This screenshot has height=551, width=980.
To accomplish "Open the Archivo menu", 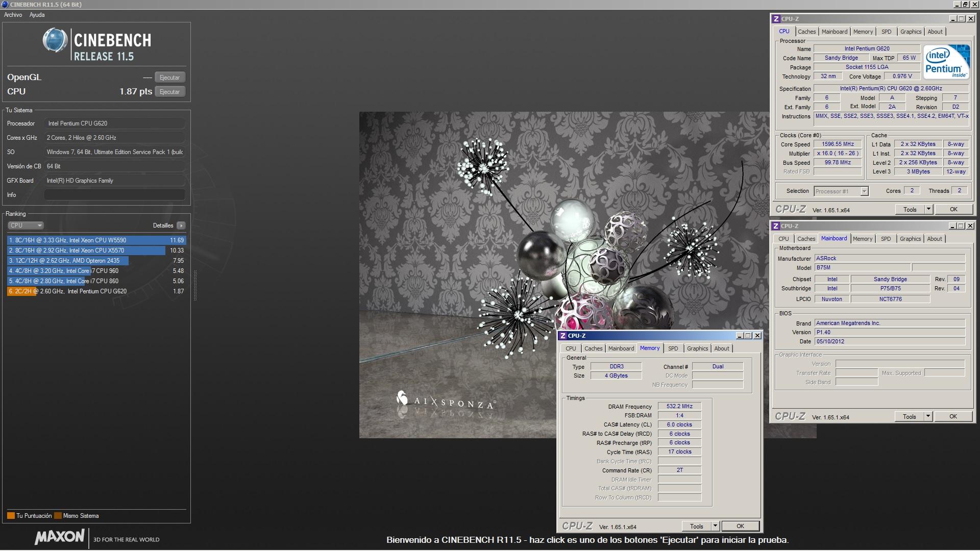I will click(x=13, y=15).
